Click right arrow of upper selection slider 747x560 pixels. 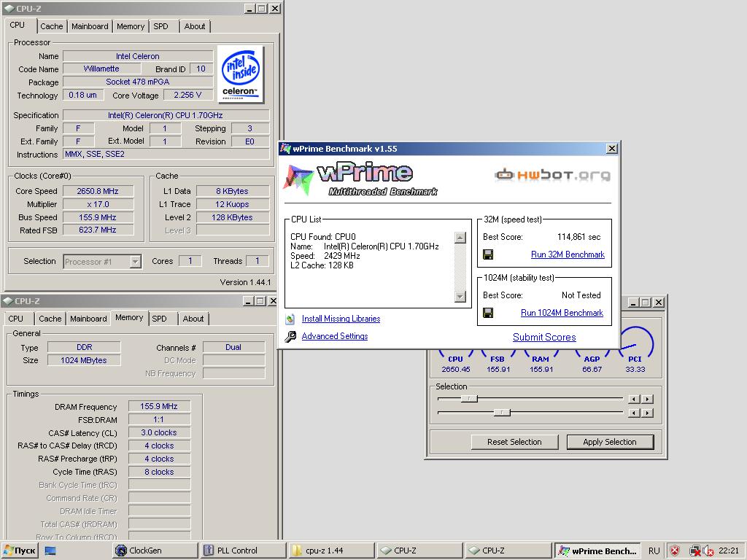[647, 399]
